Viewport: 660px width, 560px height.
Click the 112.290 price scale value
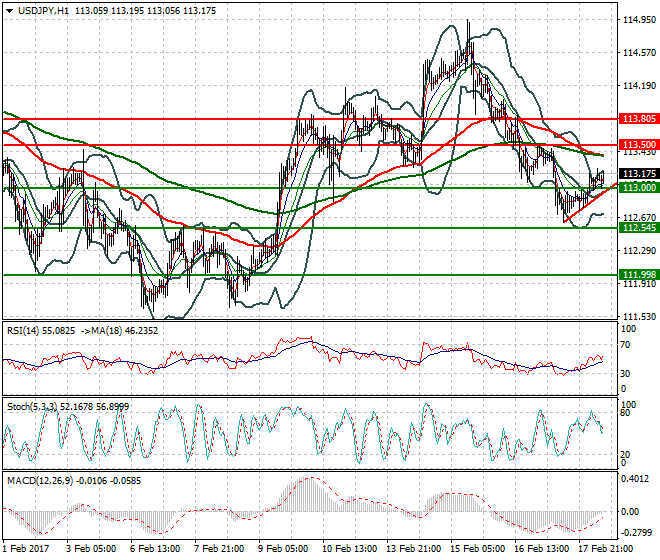click(x=639, y=251)
